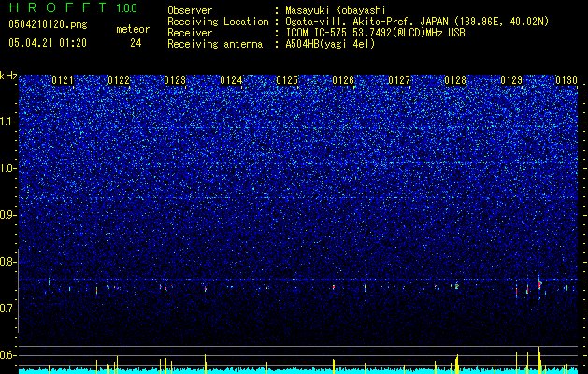
Task: Click the 0124 time marker
Action: point(231,80)
